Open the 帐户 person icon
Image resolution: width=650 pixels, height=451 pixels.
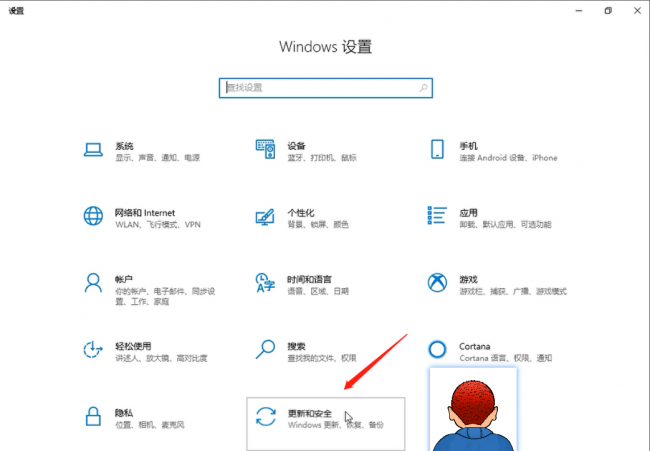(x=93, y=283)
